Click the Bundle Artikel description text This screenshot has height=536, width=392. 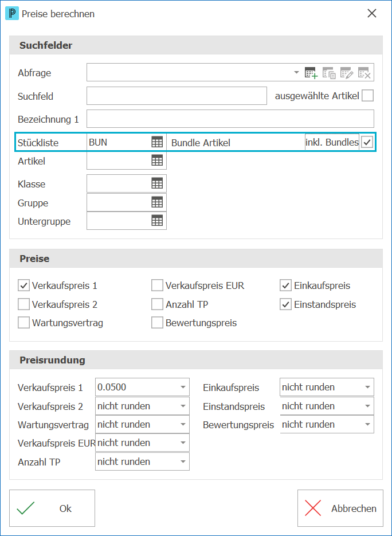tap(201, 143)
